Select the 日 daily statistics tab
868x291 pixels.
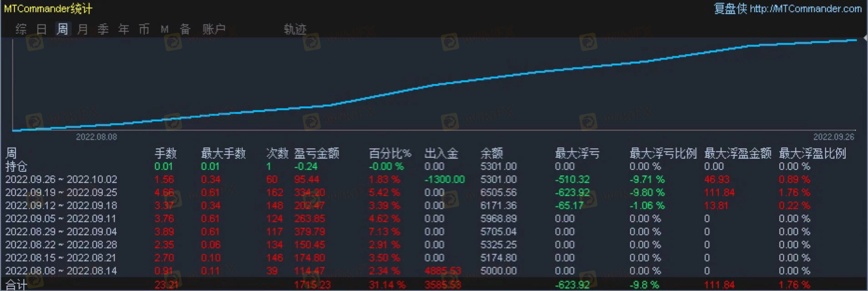click(x=41, y=29)
